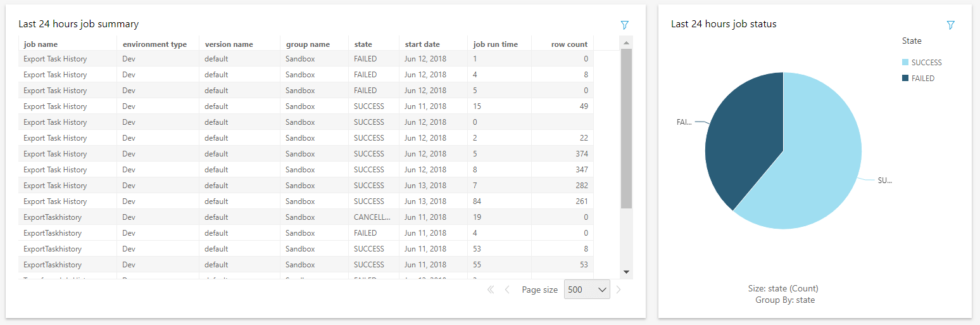980x325 pixels.
Task: Open filter for job summary table
Action: coord(625,25)
